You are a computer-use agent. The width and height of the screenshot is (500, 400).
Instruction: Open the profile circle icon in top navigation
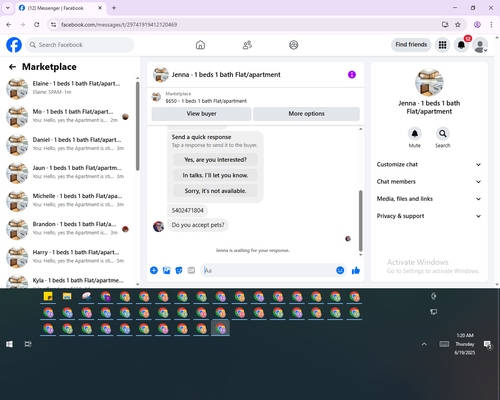pos(294,45)
